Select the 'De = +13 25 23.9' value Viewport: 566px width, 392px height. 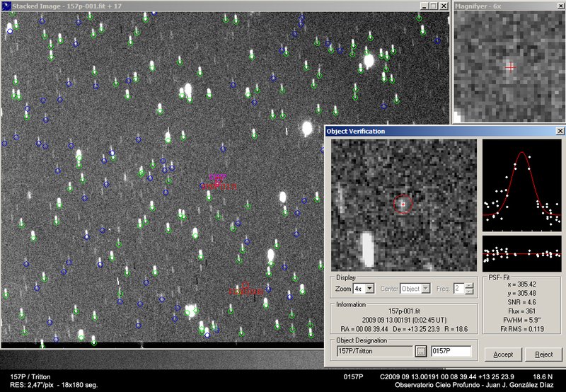[x=416, y=329]
